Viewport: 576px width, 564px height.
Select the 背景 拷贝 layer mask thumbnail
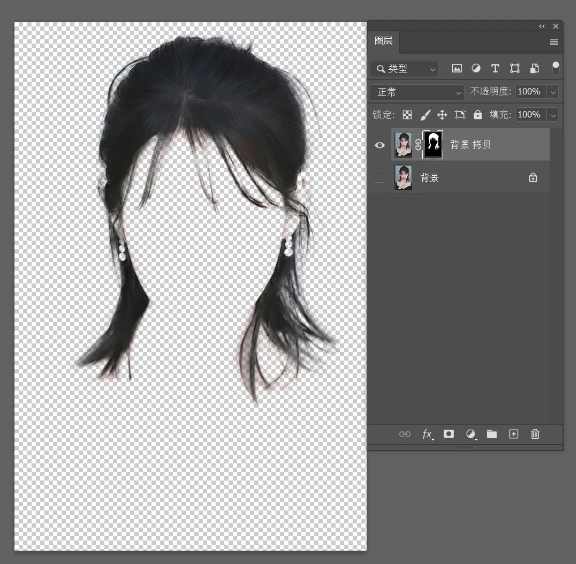tap(433, 145)
